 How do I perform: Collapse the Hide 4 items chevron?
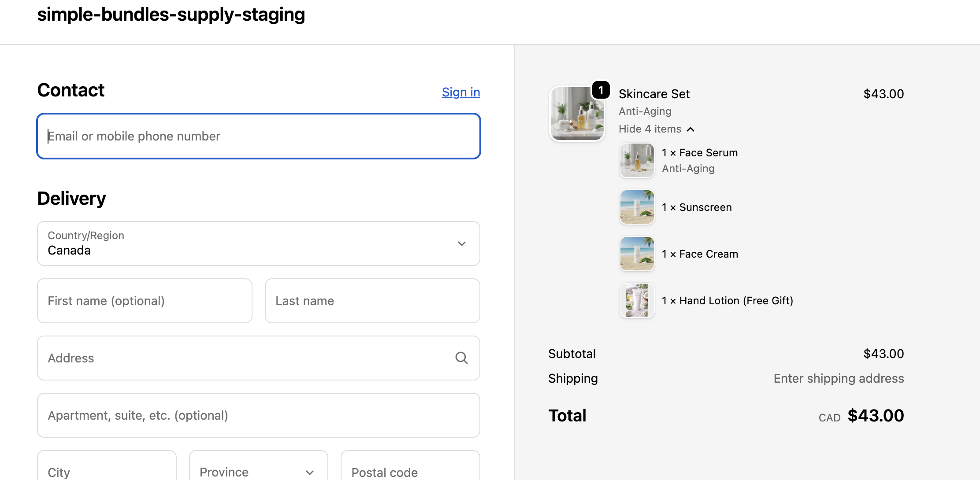coord(690,129)
